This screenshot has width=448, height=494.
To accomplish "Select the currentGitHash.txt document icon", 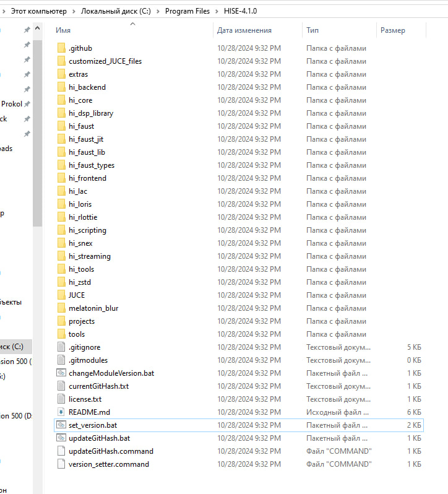I will coord(61,386).
